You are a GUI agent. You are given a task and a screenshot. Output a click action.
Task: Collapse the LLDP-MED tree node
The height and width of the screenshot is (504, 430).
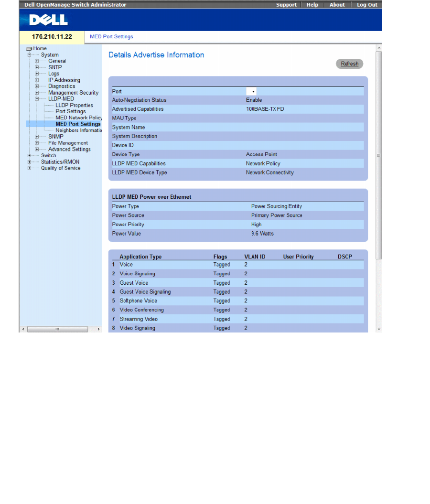click(37, 99)
